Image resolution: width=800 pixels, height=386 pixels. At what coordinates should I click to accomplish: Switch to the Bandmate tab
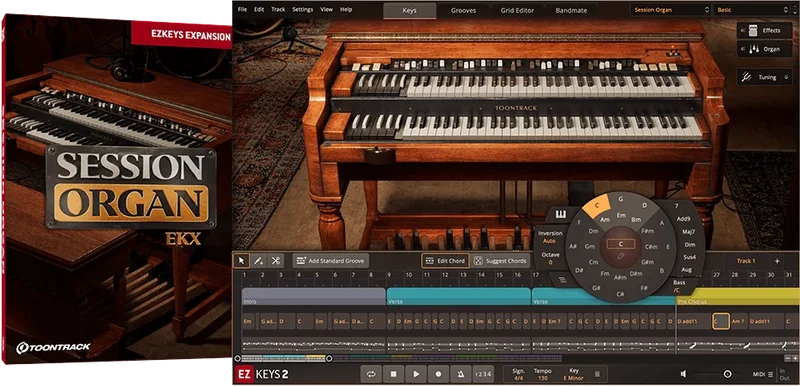coord(571,10)
